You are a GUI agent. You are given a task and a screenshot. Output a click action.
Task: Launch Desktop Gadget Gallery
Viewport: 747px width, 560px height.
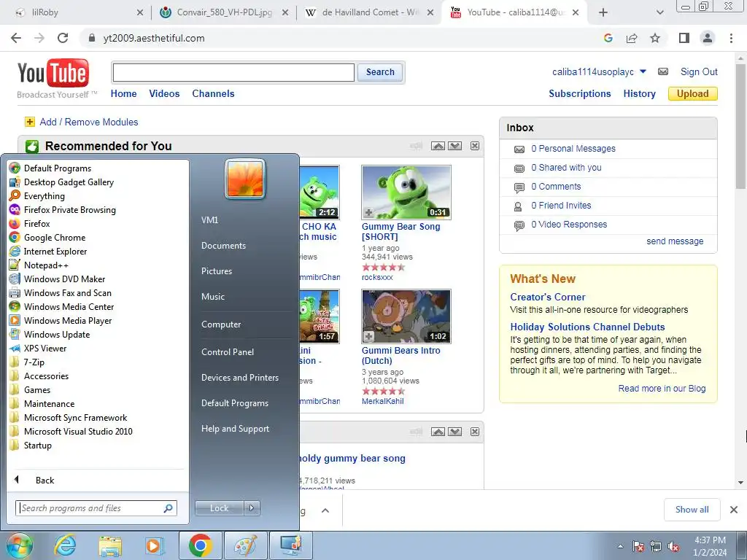[61, 182]
